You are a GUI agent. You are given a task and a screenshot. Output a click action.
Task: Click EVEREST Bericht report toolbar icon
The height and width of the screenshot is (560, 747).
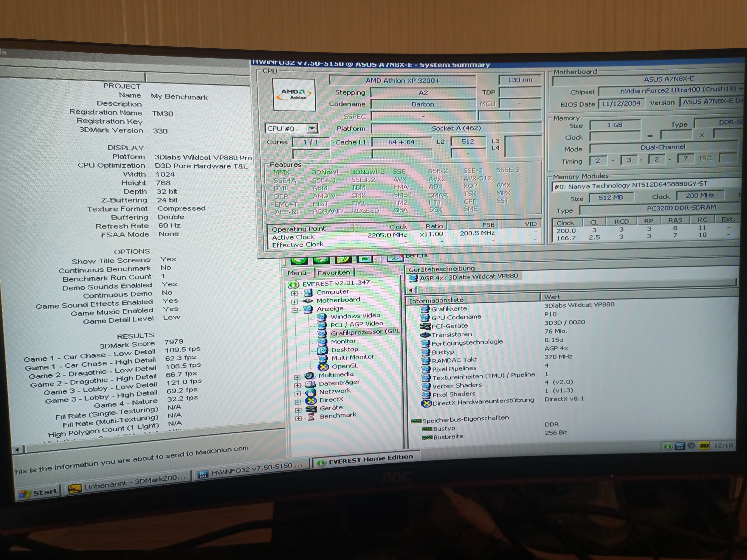tap(395, 258)
